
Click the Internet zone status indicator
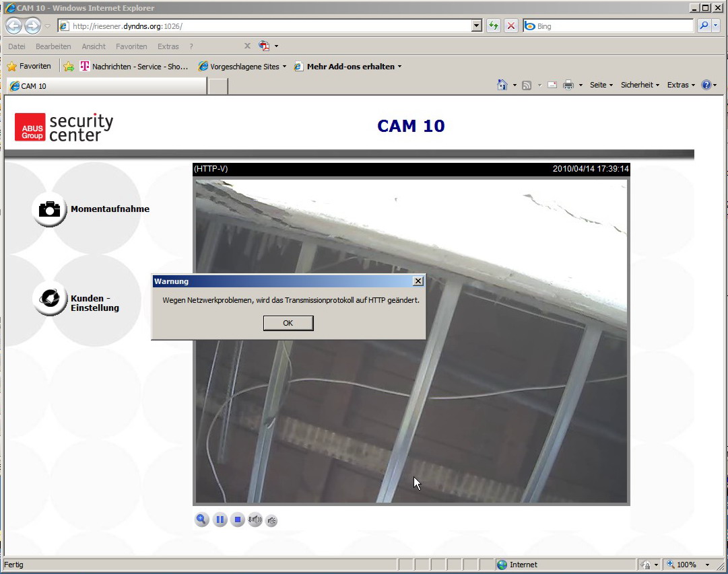coord(517,565)
